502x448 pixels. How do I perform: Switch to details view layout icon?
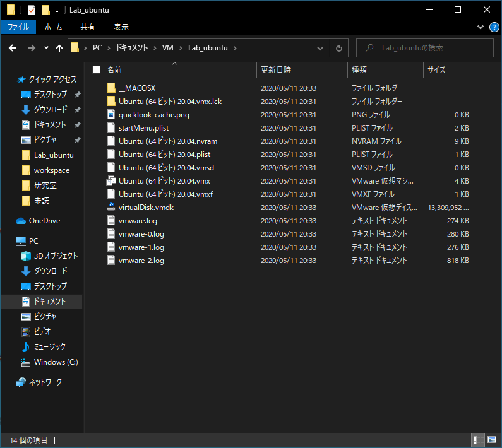click(x=477, y=439)
